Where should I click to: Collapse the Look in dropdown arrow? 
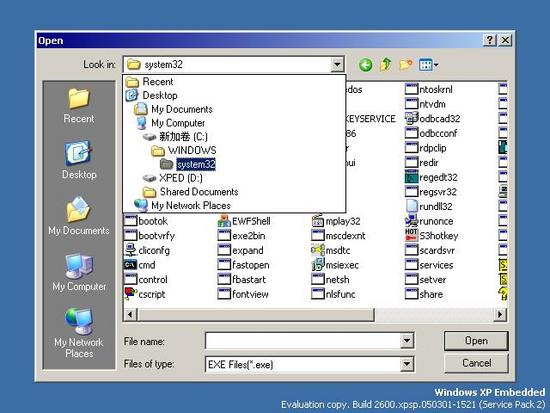(337, 65)
